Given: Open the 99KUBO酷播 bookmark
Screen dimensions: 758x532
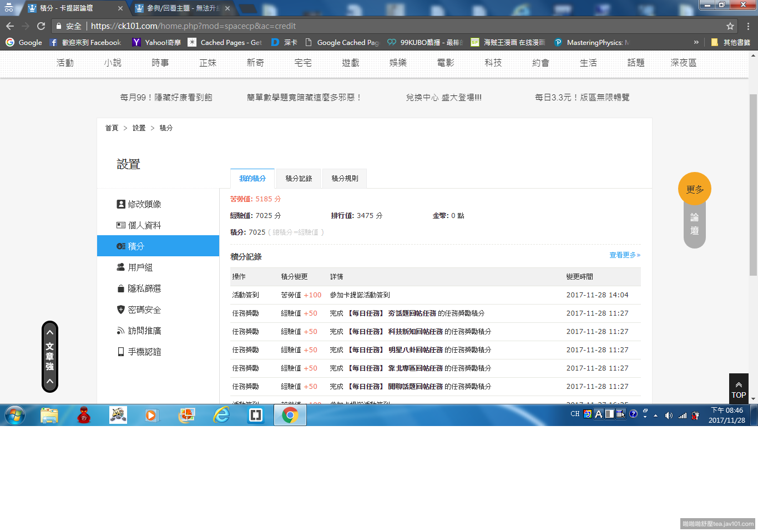Looking at the screenshot, I should click(x=425, y=42).
